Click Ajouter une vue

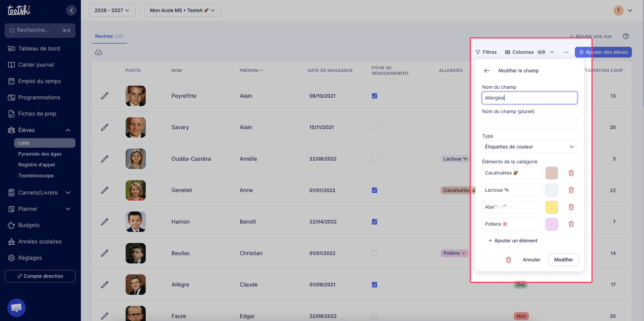coord(590,36)
